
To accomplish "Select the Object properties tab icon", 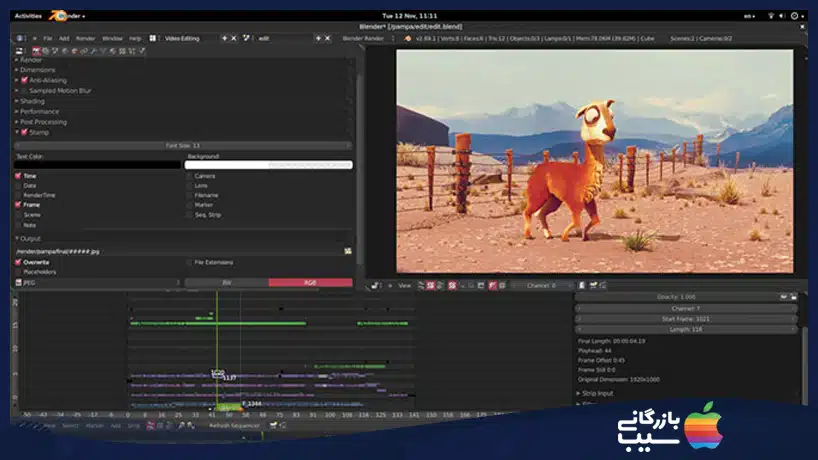I will (x=75, y=51).
